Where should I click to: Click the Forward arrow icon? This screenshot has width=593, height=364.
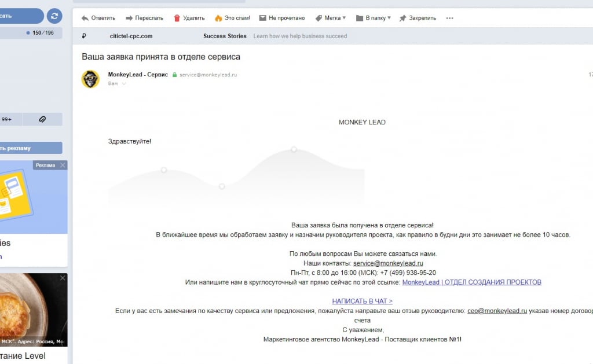pyautogui.click(x=129, y=18)
